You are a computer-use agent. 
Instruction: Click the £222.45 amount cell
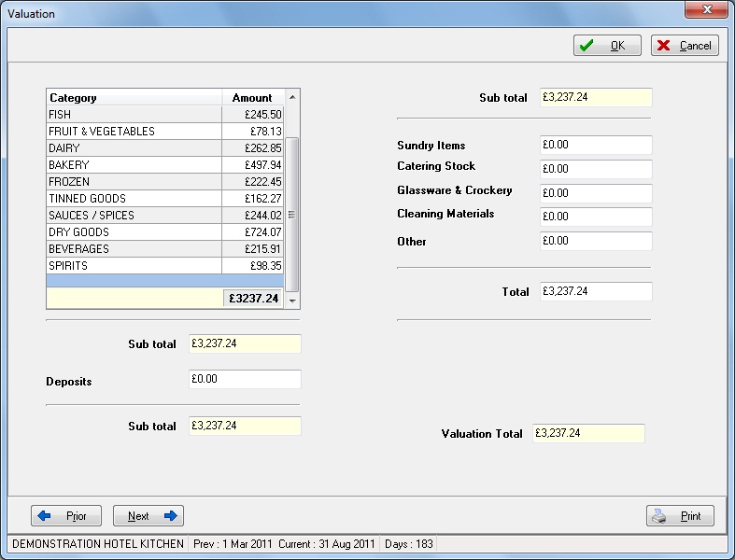click(x=253, y=182)
